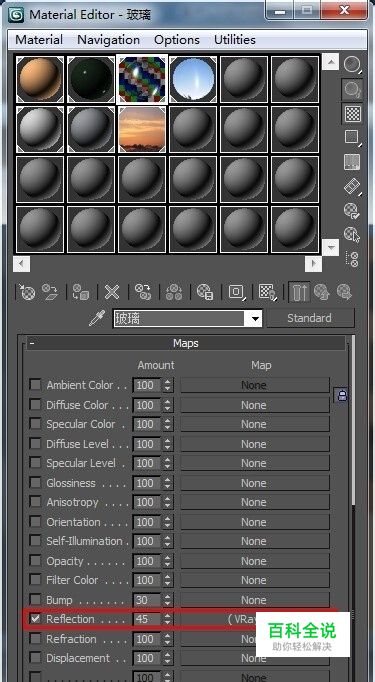Viewport: 375px width, 682px height.
Task: Enable Diffuse Color map checkbox
Action: pyautogui.click(x=35, y=405)
